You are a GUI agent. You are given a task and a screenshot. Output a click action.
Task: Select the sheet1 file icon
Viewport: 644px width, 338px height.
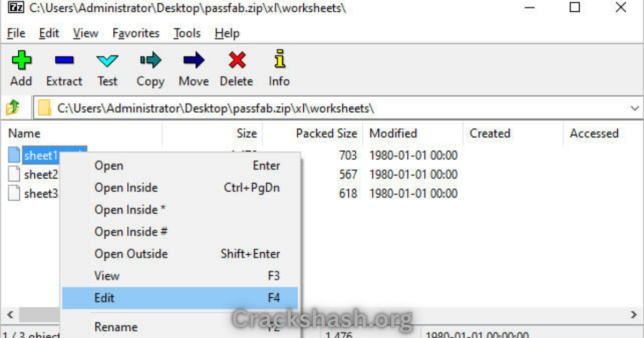pyautogui.click(x=14, y=156)
